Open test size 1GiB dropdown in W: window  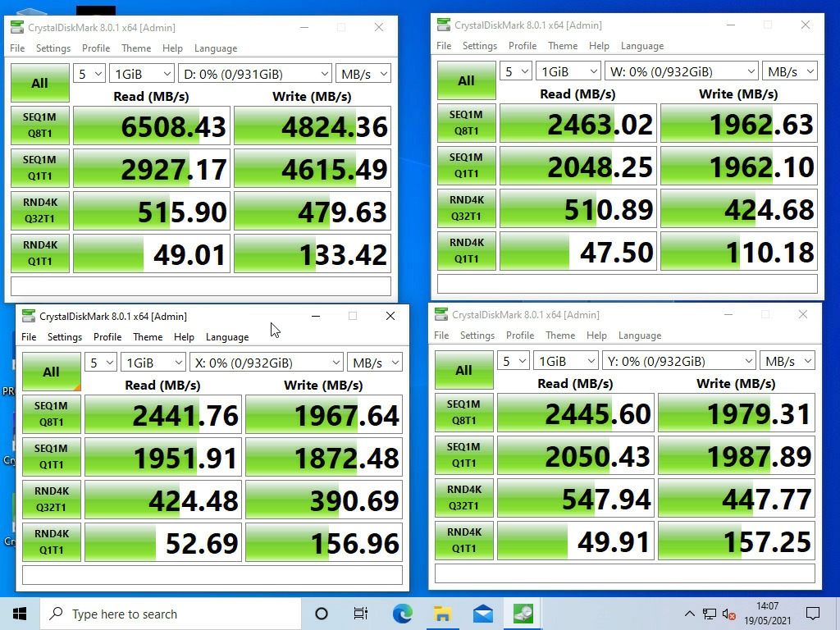[568, 71]
